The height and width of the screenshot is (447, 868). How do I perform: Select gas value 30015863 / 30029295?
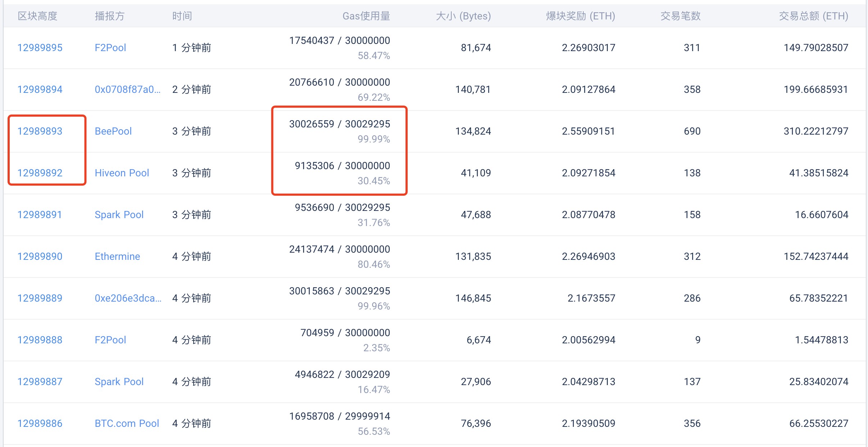[x=340, y=291]
